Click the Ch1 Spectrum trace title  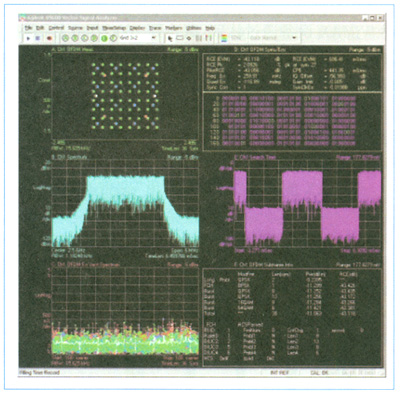click(69, 157)
